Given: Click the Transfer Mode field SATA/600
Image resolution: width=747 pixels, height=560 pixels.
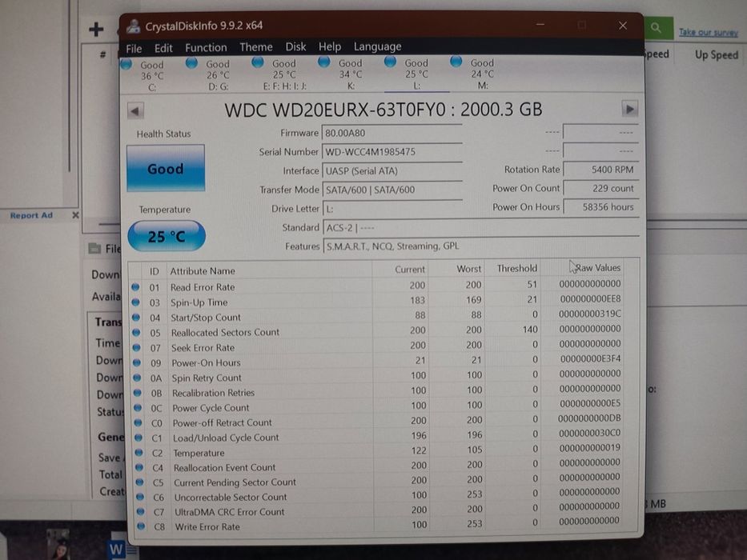Looking at the screenshot, I should [x=392, y=190].
